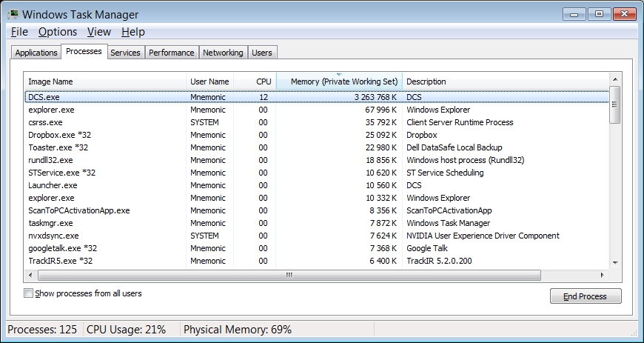The height and width of the screenshot is (343, 644).
Task: Sort by User Name column header
Action: (x=209, y=81)
